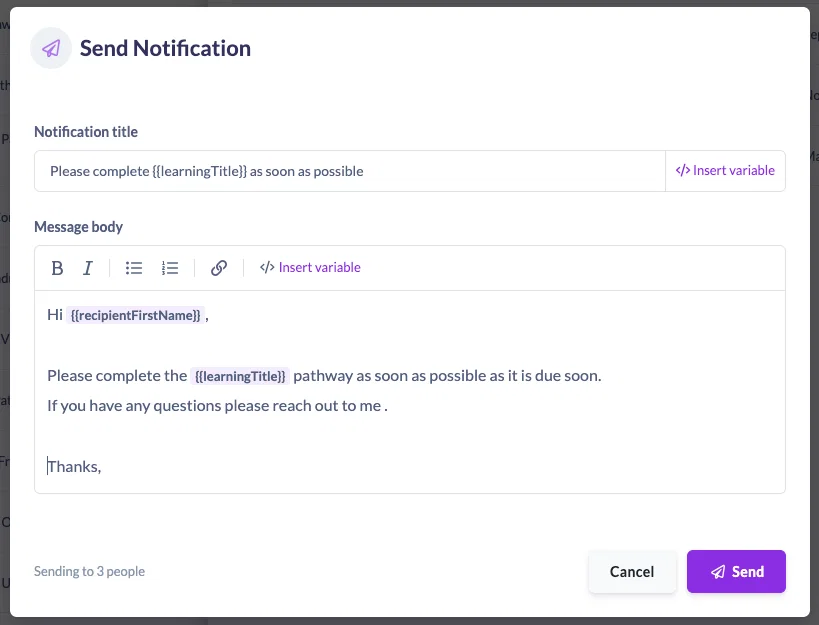Click into the Notification title input field
The height and width of the screenshot is (625, 819).
tap(350, 171)
